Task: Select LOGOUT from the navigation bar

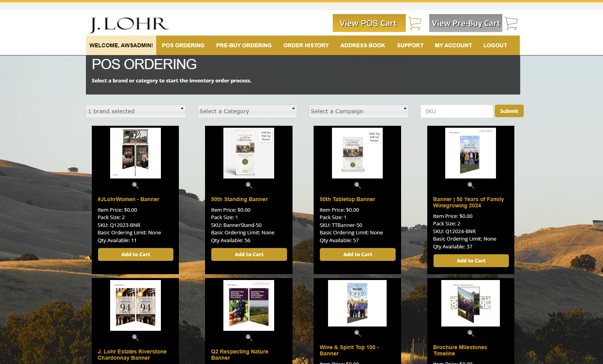Action: (495, 45)
